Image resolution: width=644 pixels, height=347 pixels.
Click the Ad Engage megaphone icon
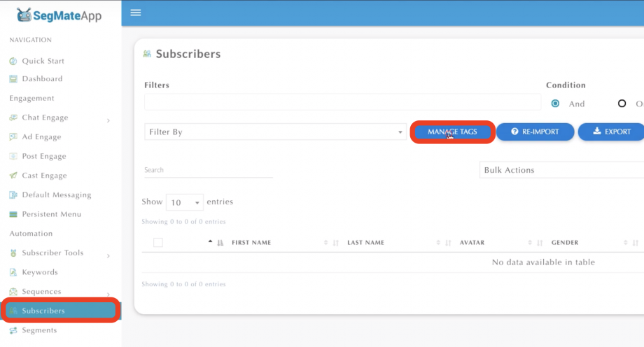click(13, 137)
